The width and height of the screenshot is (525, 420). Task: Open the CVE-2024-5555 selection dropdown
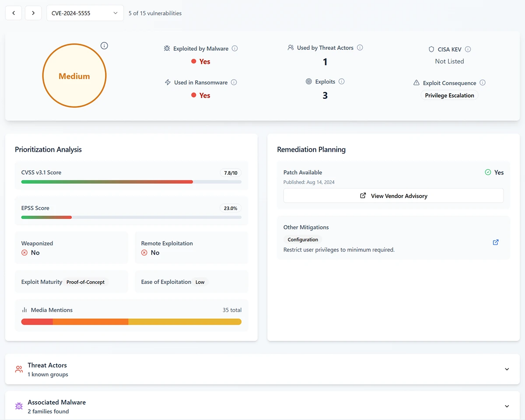tap(84, 13)
